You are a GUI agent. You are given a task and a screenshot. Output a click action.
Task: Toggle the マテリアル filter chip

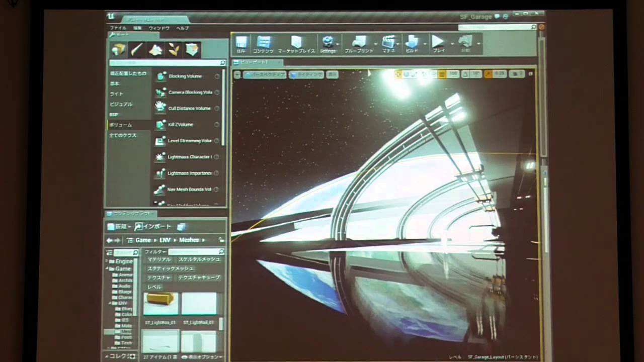point(159,259)
